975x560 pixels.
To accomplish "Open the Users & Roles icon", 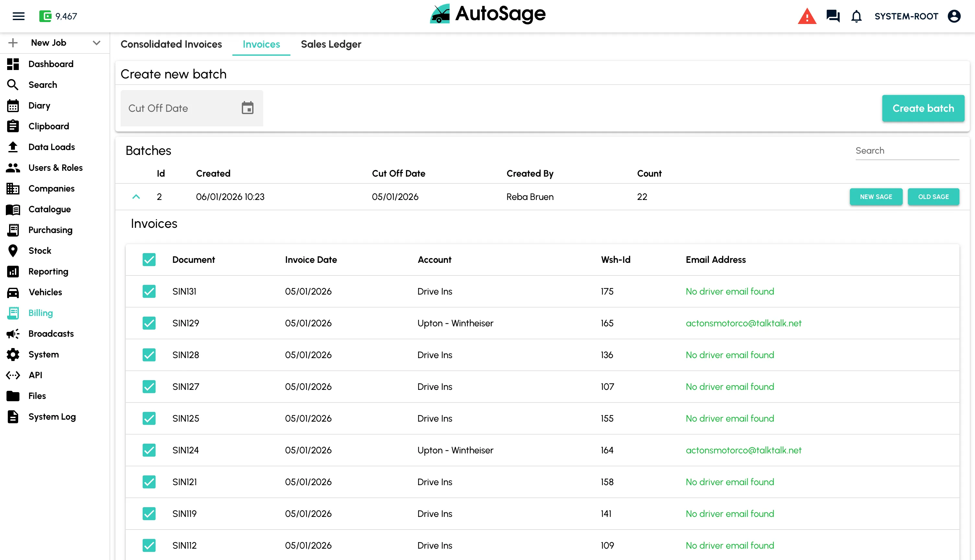I will (x=13, y=168).
